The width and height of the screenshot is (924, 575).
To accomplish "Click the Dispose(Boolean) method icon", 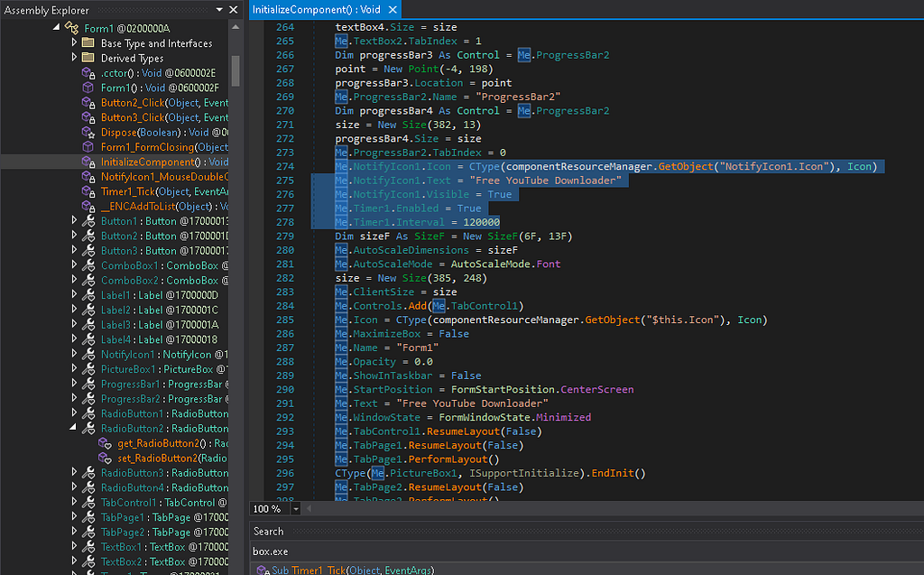I will pos(88,132).
